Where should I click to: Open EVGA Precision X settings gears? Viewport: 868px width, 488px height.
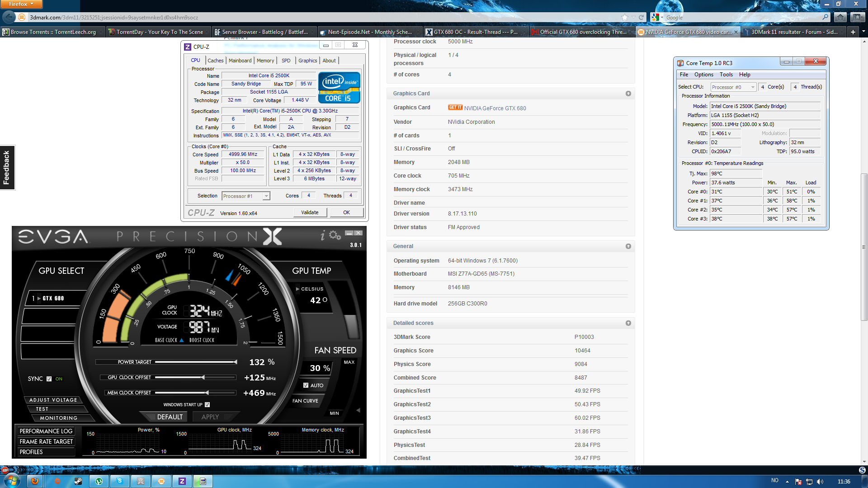point(335,235)
